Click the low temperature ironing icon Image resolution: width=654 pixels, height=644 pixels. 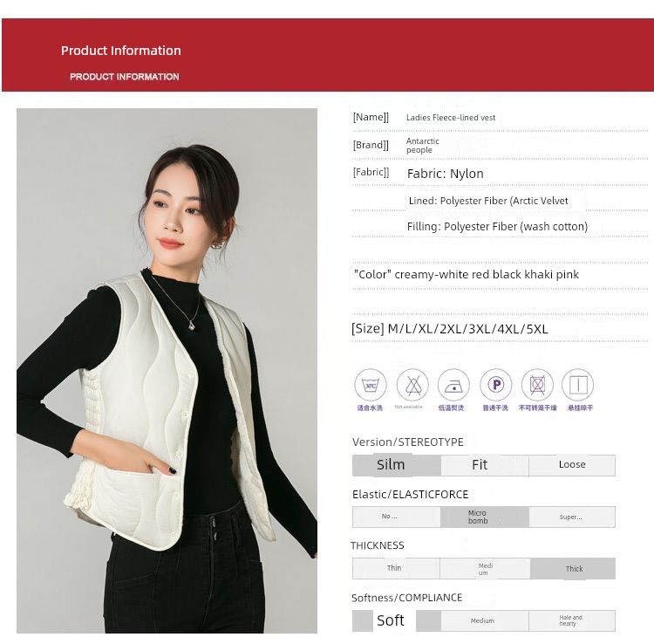[453, 385]
